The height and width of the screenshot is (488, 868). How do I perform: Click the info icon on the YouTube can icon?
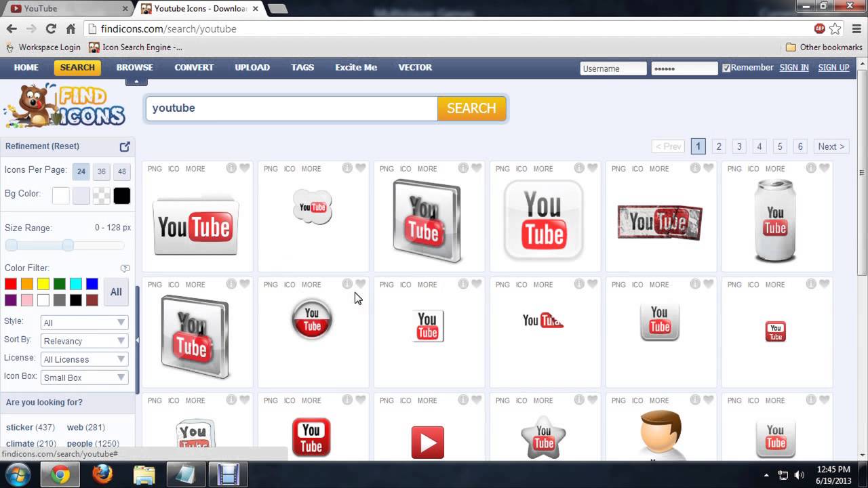tap(811, 168)
